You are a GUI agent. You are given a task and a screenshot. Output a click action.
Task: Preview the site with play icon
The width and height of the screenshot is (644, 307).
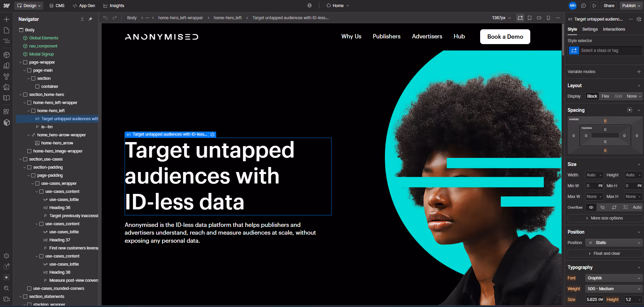tap(595, 6)
